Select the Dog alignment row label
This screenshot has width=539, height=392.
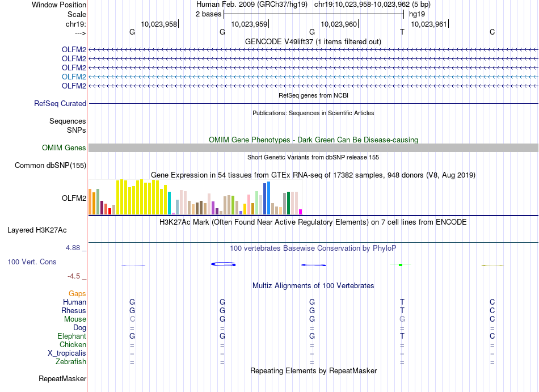coord(79,328)
